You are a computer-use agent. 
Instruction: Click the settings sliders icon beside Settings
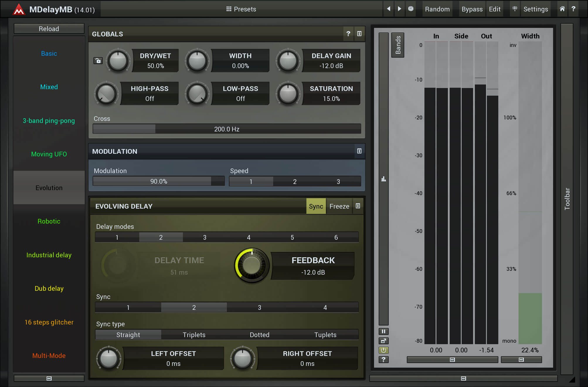(514, 9)
